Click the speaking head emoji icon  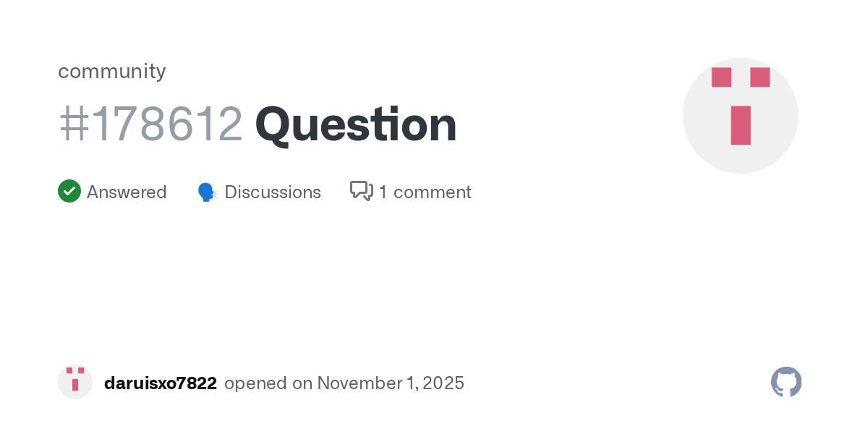(208, 192)
